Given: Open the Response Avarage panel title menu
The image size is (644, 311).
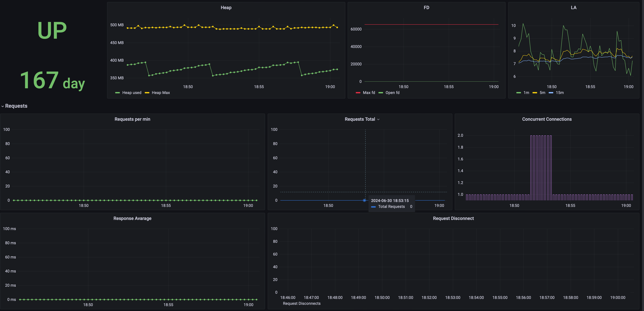Looking at the screenshot, I should (x=132, y=218).
